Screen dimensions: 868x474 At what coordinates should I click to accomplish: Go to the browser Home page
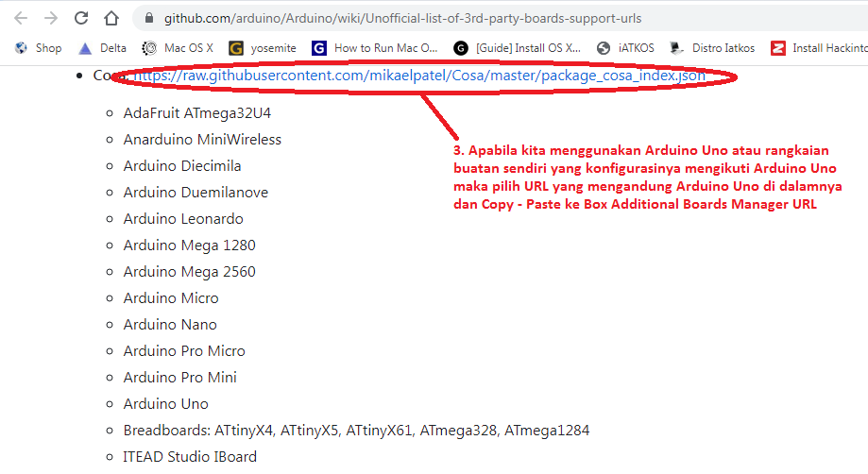click(111, 18)
